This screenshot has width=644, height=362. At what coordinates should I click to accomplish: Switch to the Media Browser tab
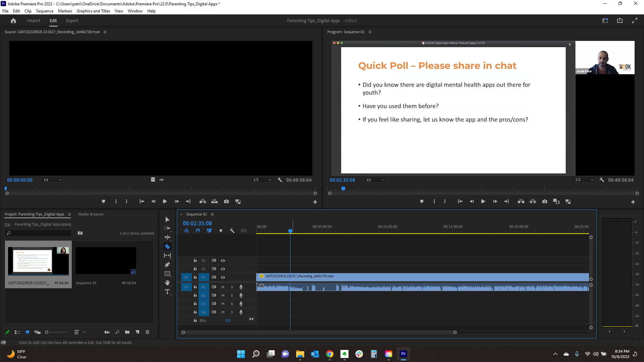click(91, 214)
